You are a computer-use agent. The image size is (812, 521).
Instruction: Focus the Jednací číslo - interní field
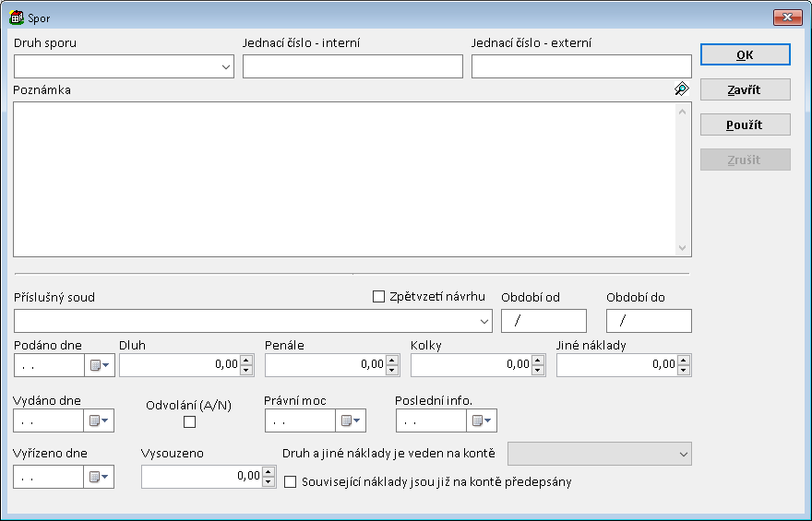point(352,66)
